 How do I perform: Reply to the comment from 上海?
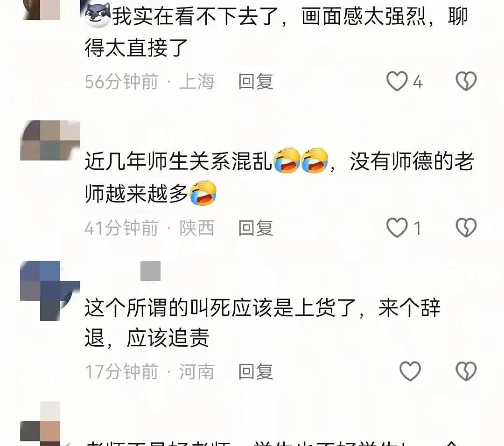(x=256, y=81)
